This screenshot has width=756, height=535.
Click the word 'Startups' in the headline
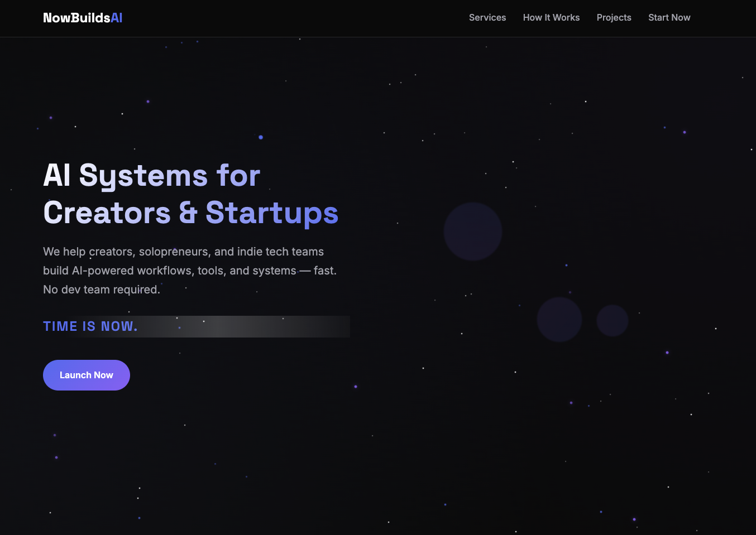(x=272, y=213)
